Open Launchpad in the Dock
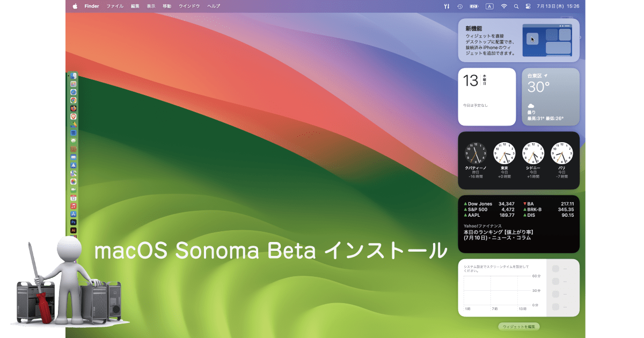The width and height of the screenshot is (644, 338). (74, 84)
